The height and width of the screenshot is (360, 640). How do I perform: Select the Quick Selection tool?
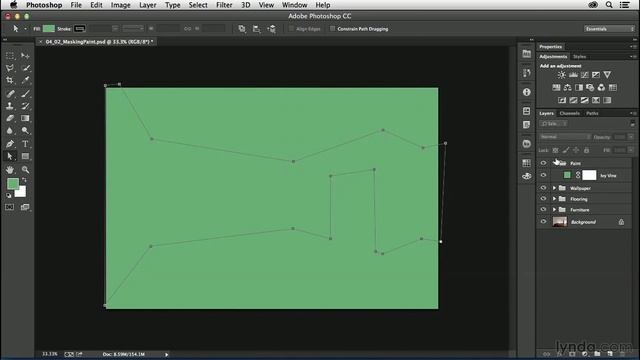click(25, 68)
